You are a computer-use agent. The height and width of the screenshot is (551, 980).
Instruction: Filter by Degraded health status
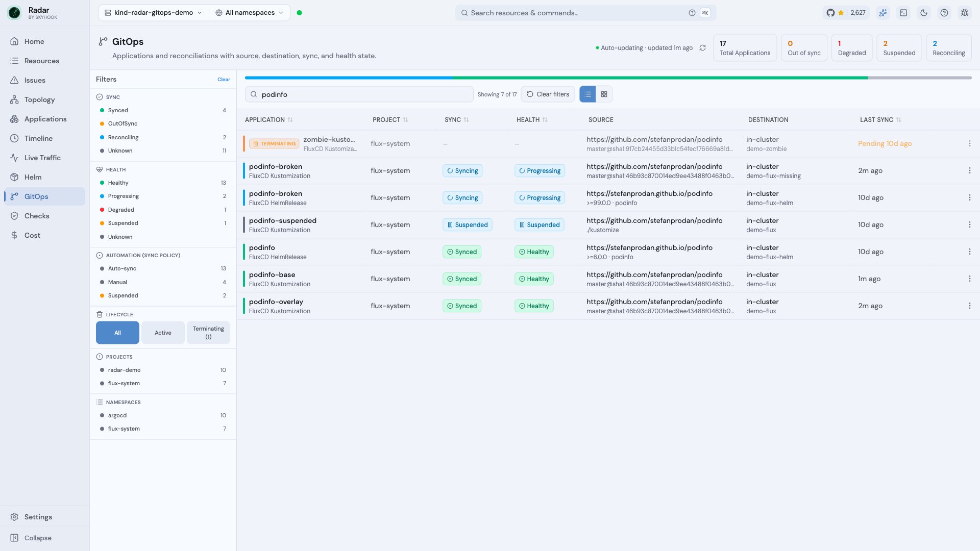pos(163,210)
